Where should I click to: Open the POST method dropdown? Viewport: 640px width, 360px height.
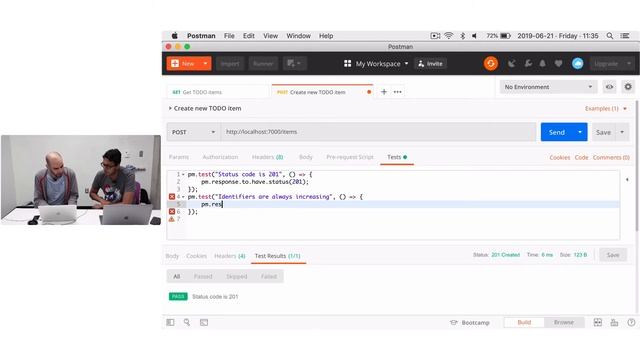point(193,132)
